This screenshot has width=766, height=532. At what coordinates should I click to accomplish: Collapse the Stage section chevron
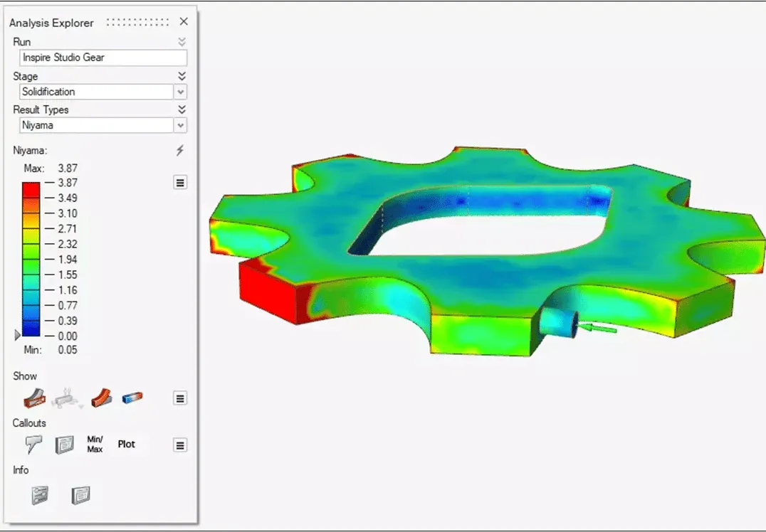(x=182, y=76)
